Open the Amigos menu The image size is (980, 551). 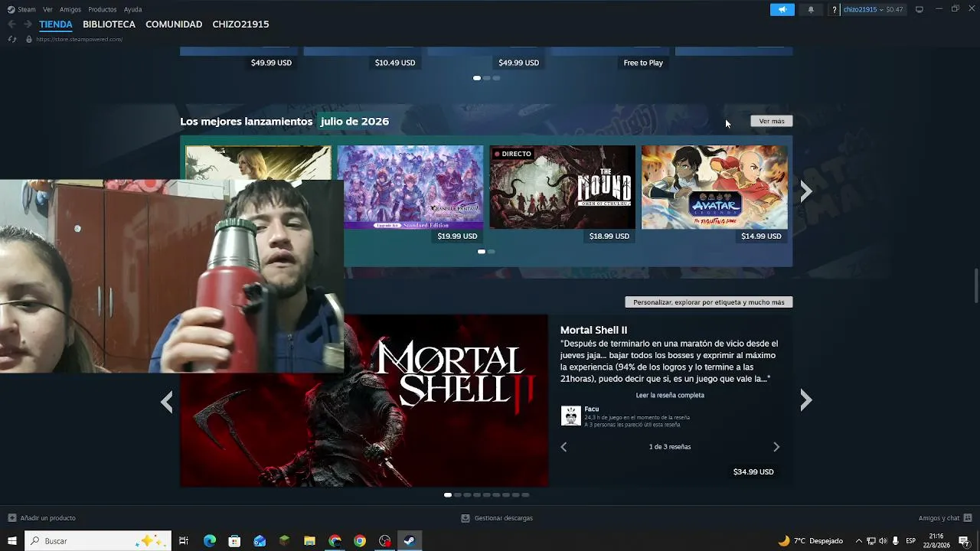pos(70,9)
